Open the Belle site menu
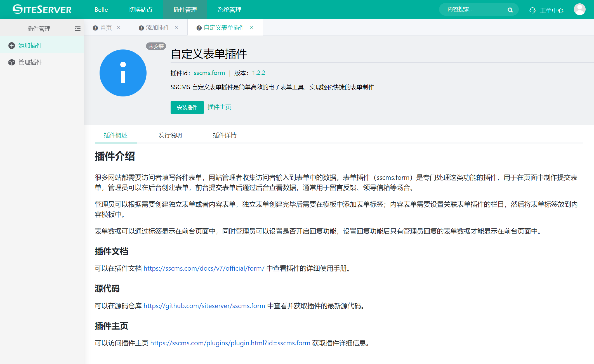Image resolution: width=594 pixels, height=364 pixels. [x=101, y=10]
